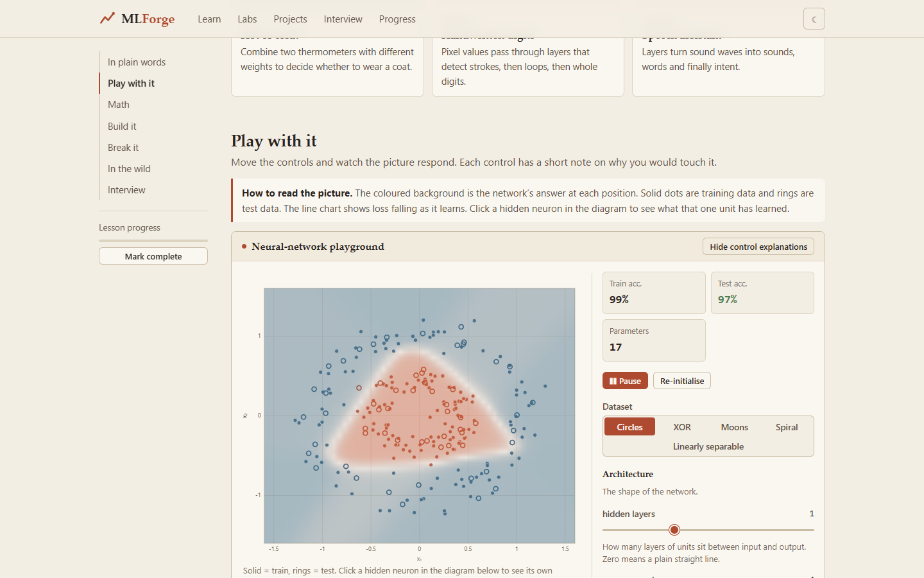924x578 pixels.
Task: Click the hidden layers slider handle
Action: (x=674, y=530)
